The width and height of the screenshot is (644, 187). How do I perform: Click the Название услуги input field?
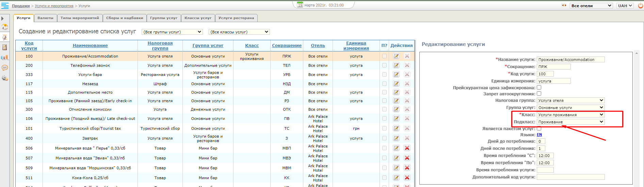tap(570, 60)
